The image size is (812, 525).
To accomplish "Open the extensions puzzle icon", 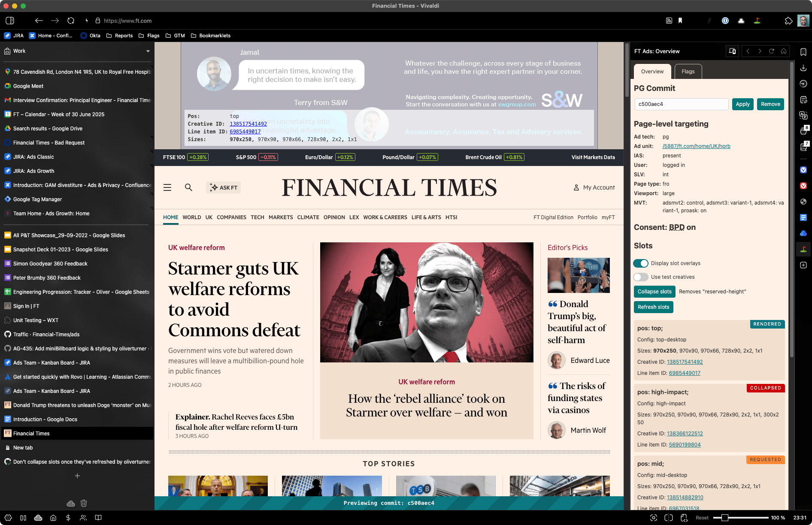I will (x=788, y=21).
